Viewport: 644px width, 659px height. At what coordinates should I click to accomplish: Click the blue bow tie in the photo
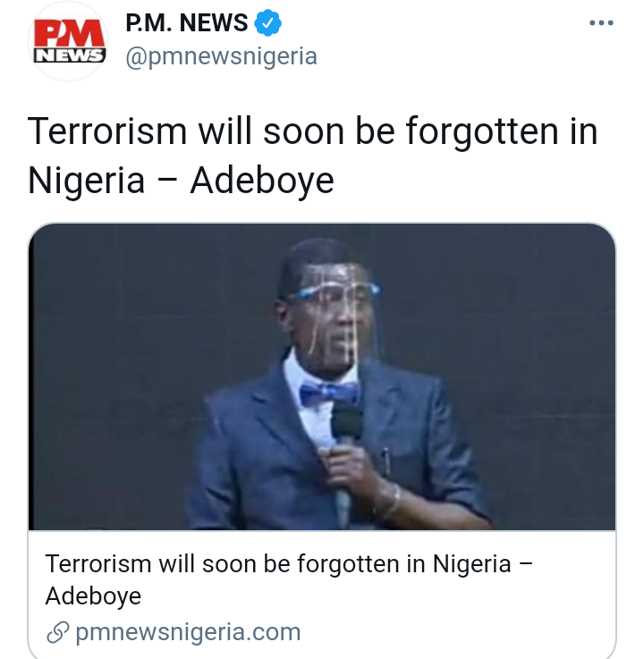click(329, 394)
